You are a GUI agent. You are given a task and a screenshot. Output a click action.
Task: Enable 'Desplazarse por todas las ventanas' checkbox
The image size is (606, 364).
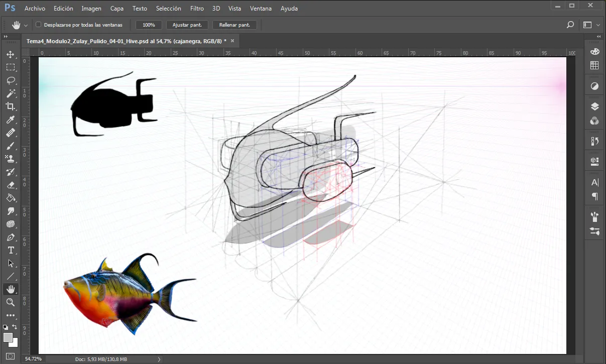pyautogui.click(x=38, y=25)
